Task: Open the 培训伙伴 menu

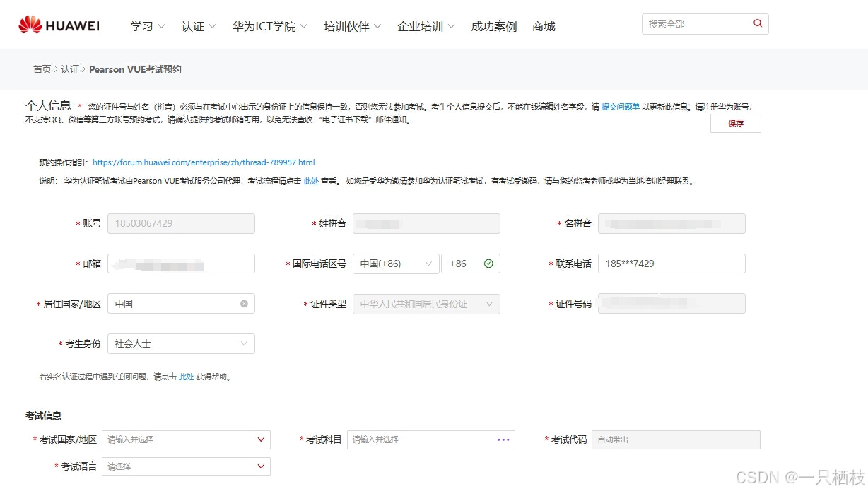Action: coord(353,26)
